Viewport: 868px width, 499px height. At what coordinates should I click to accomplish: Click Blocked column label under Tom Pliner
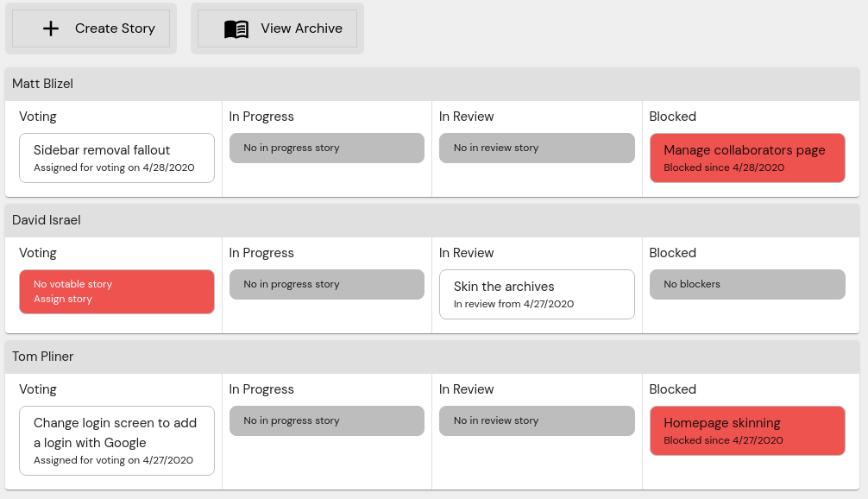(x=673, y=389)
